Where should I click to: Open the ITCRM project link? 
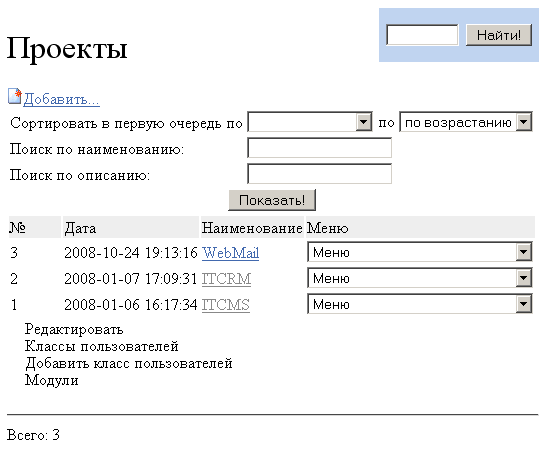tap(226, 279)
